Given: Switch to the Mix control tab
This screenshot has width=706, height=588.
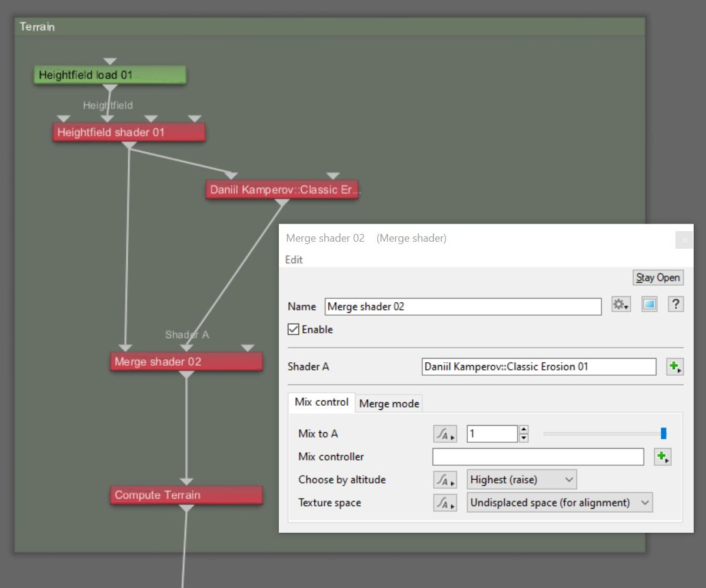Looking at the screenshot, I should coord(322,403).
